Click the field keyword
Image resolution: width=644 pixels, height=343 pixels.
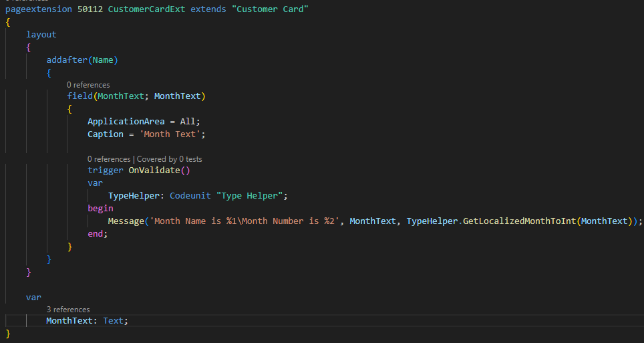point(79,96)
